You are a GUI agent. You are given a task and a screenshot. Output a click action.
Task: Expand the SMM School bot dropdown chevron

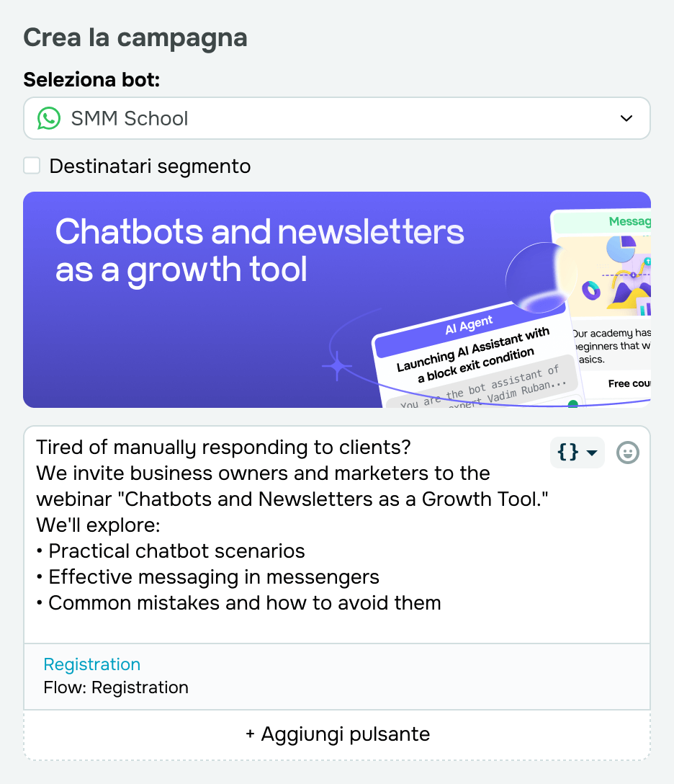coord(626,118)
